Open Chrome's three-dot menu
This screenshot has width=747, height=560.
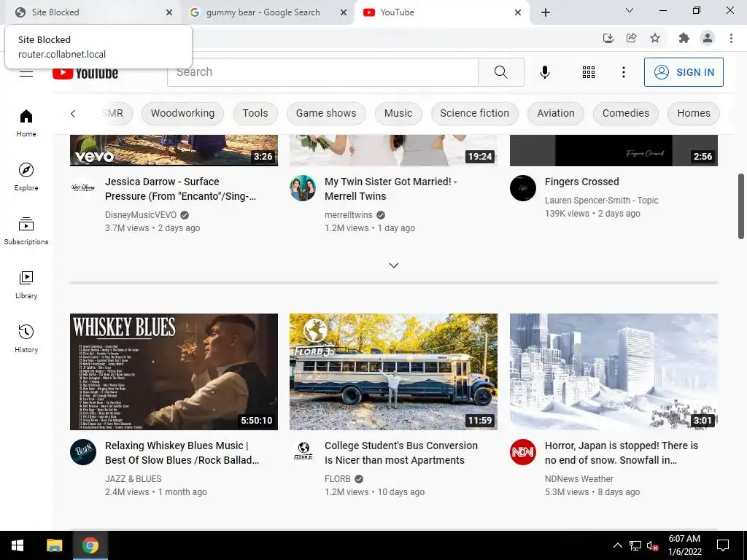(x=731, y=38)
